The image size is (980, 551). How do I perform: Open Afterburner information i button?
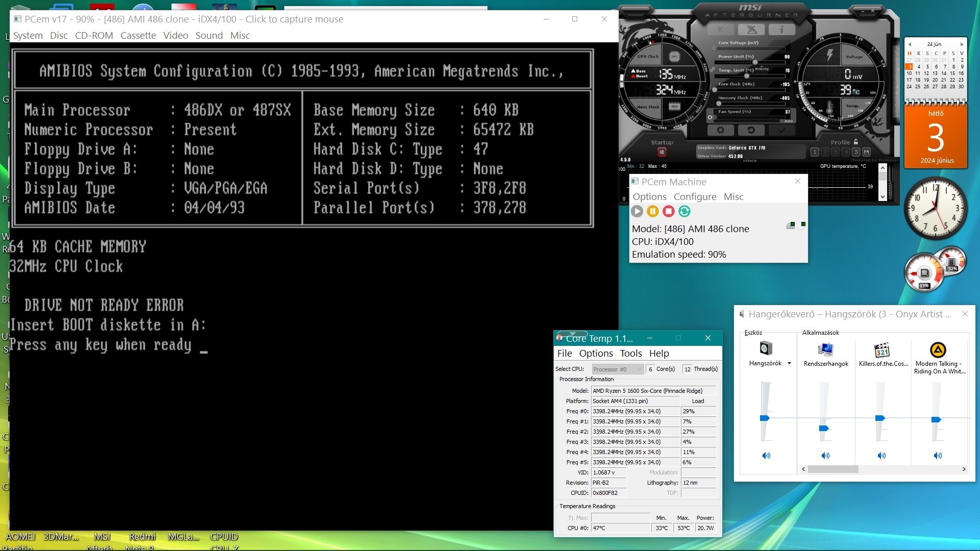[x=781, y=30]
